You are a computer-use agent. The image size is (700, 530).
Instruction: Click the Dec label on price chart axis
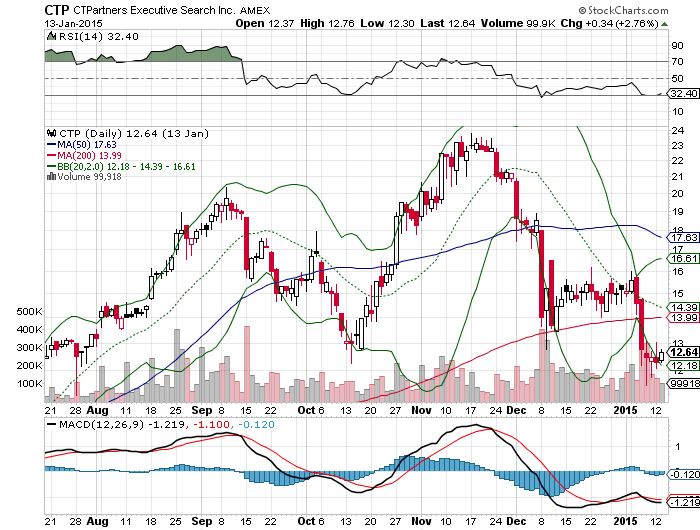(x=517, y=410)
